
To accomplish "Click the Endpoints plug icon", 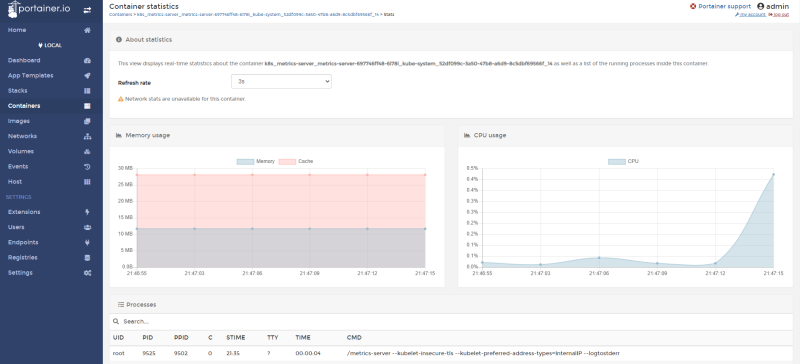I will tap(87, 242).
